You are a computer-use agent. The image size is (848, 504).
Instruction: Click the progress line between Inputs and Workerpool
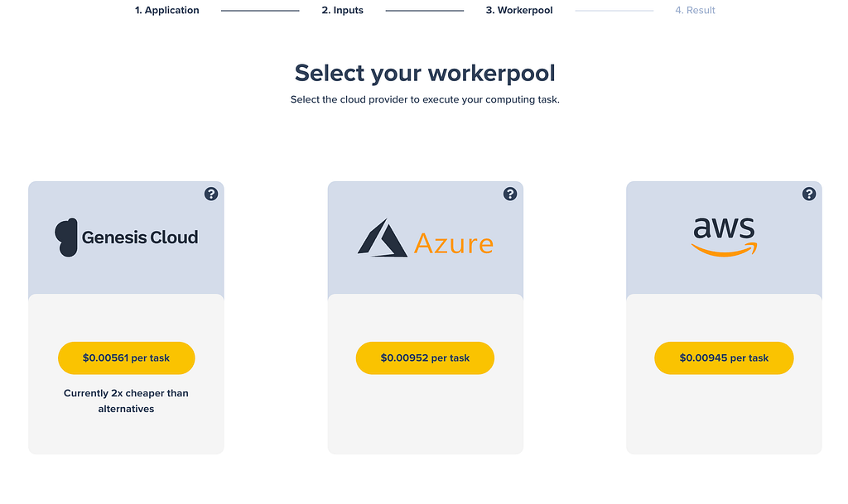point(424,11)
